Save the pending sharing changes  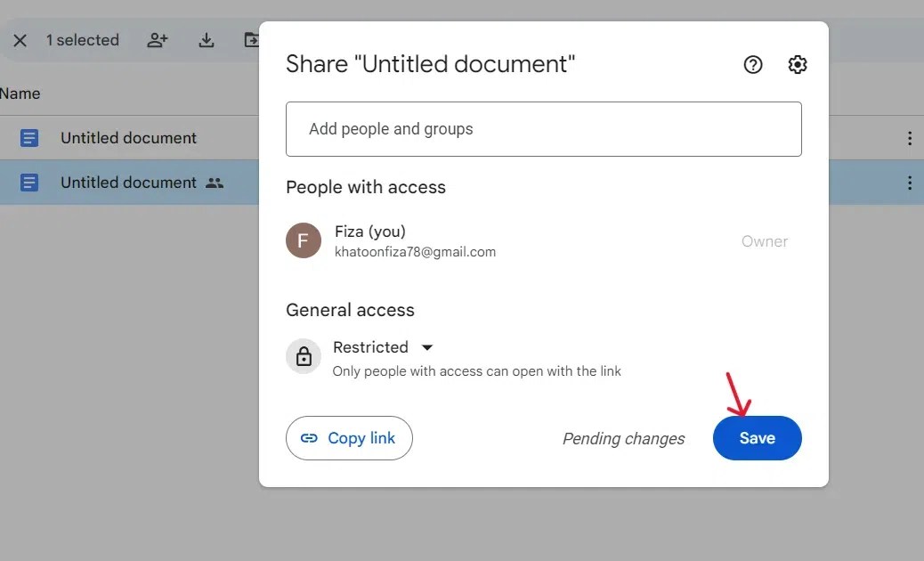tap(757, 438)
